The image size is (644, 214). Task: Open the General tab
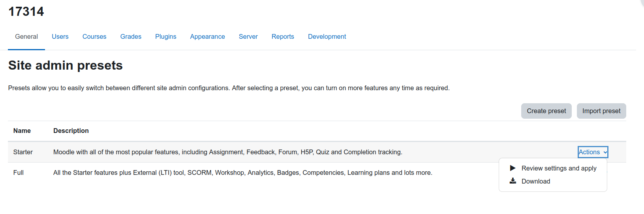coord(26,36)
